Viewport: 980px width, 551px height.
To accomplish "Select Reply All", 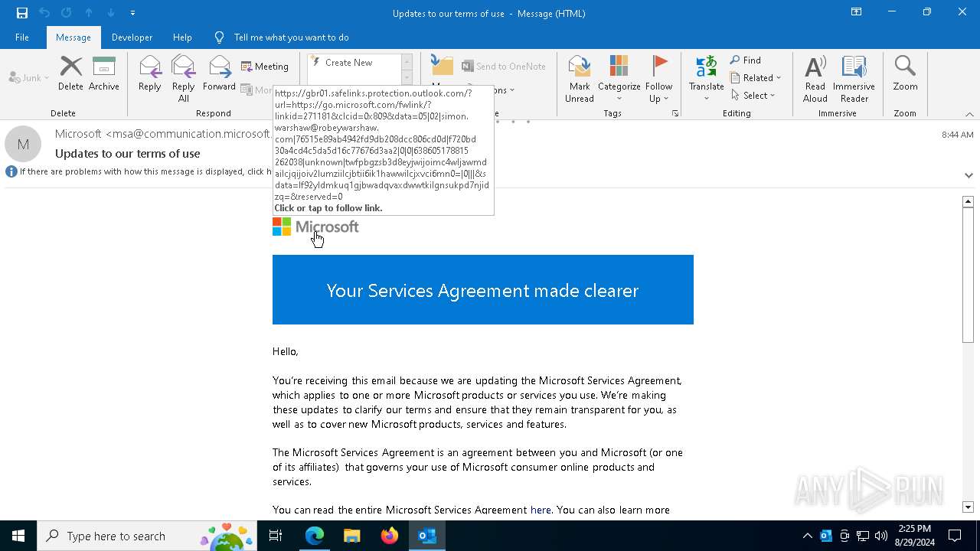I will [184, 78].
